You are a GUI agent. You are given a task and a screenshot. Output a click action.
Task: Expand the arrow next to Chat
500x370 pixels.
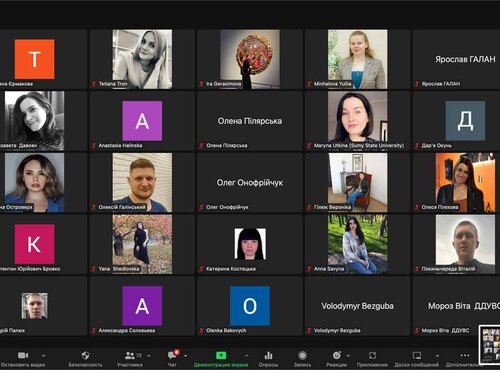[185, 356]
